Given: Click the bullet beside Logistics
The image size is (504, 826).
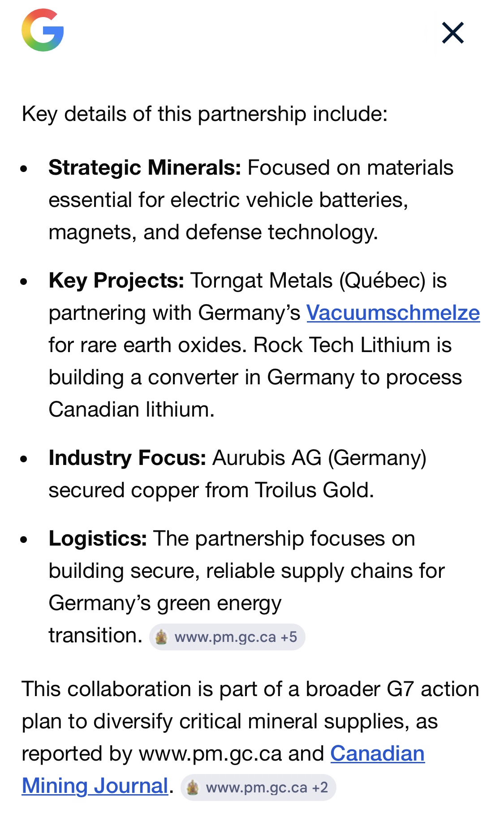Looking at the screenshot, I should click(24, 540).
